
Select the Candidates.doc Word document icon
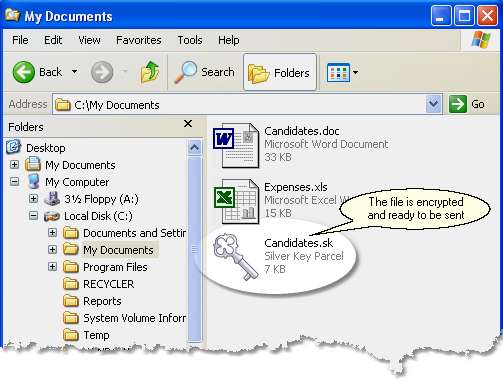pyautogui.click(x=236, y=145)
